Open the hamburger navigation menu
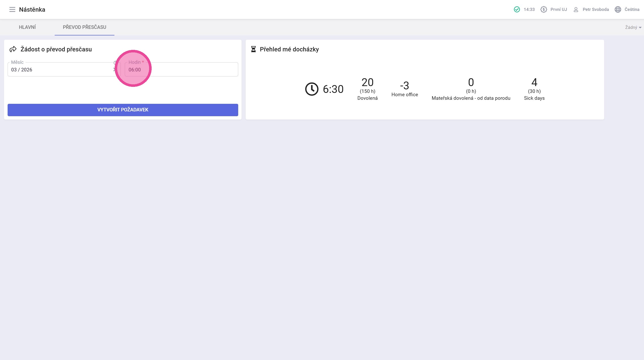 point(12,10)
